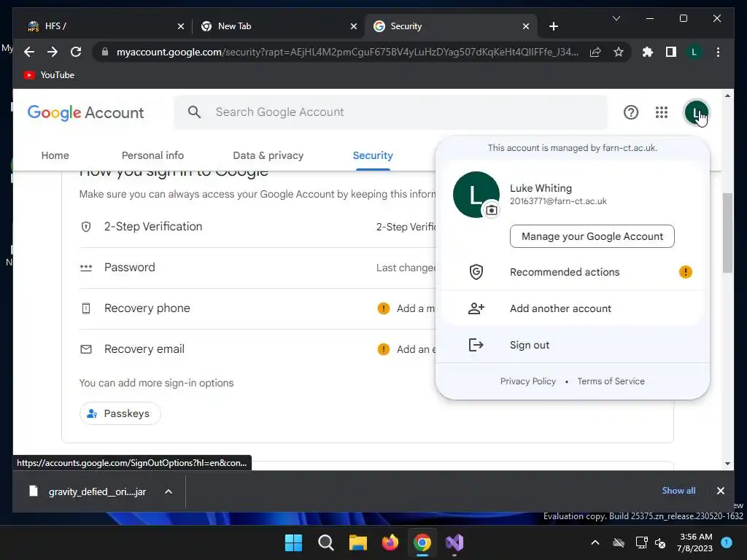Open Windows taskbar search
Image resolution: width=747 pixels, height=560 pixels.
pyautogui.click(x=326, y=542)
